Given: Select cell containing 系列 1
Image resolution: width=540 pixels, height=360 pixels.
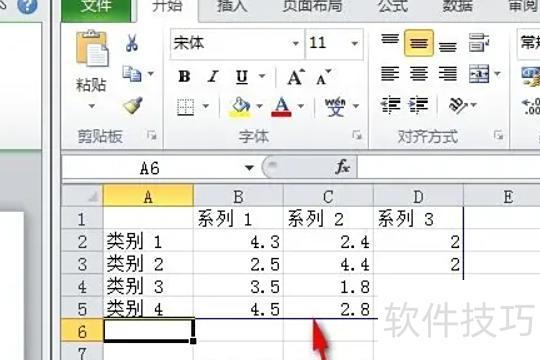Looking at the screenshot, I should (238, 219).
